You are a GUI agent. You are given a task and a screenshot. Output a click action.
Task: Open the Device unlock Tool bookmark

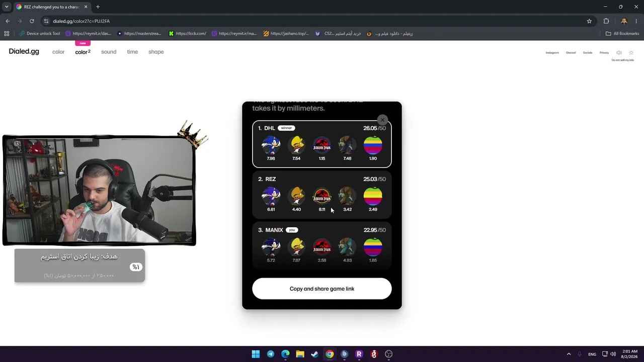point(40,34)
